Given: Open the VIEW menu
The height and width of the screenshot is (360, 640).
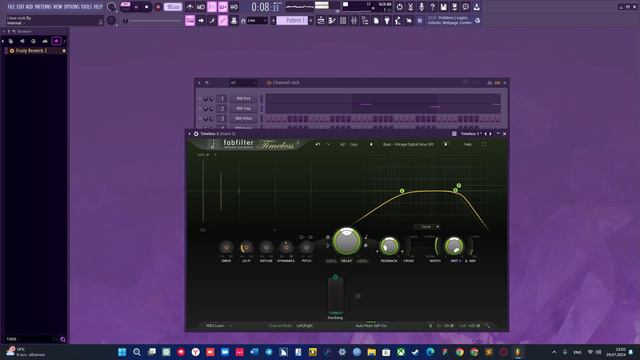Looking at the screenshot, I should click(58, 7).
